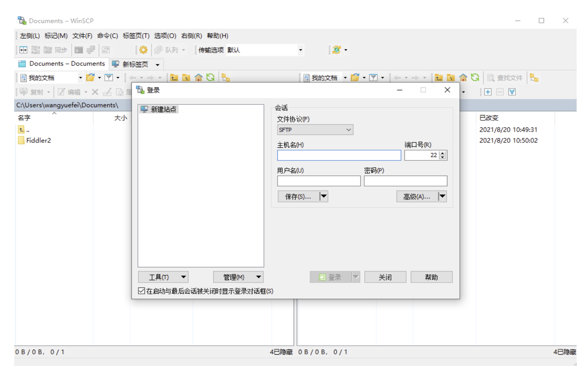The height and width of the screenshot is (377, 588).
Task: Increase port number with the up spinner
Action: (442, 153)
